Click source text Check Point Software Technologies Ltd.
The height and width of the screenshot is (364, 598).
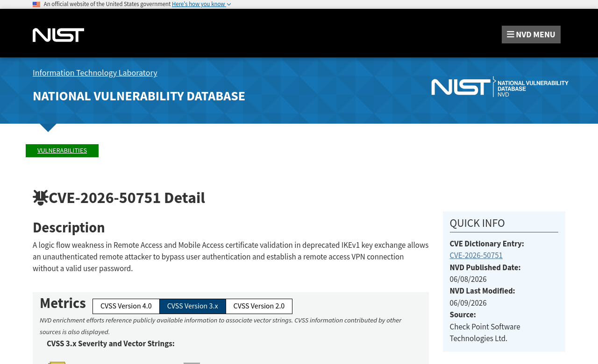(485, 333)
